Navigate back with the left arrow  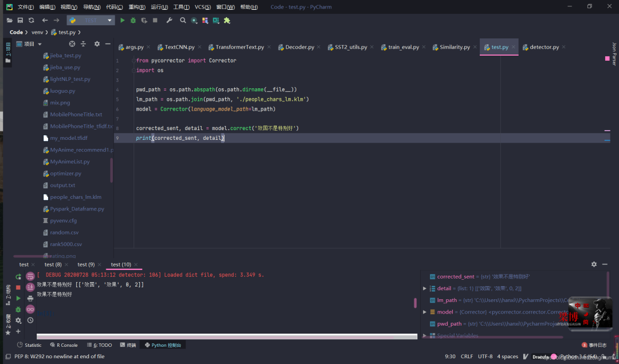pos(45,20)
